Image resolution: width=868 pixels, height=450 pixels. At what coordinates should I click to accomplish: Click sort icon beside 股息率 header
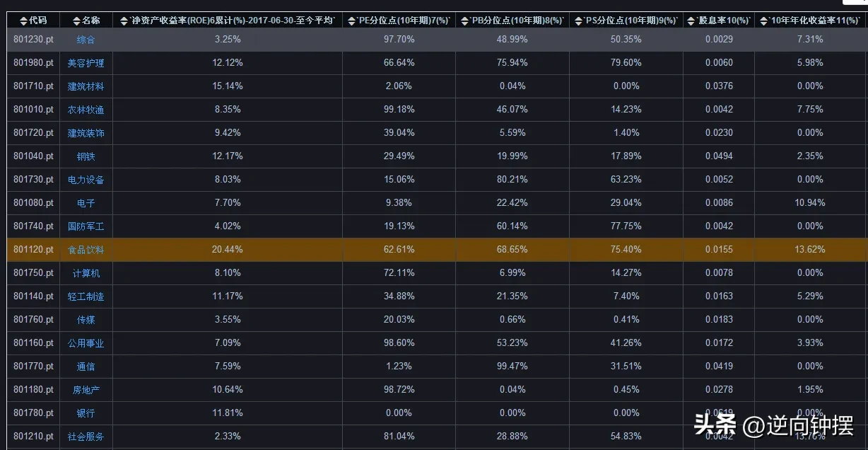[x=692, y=21]
